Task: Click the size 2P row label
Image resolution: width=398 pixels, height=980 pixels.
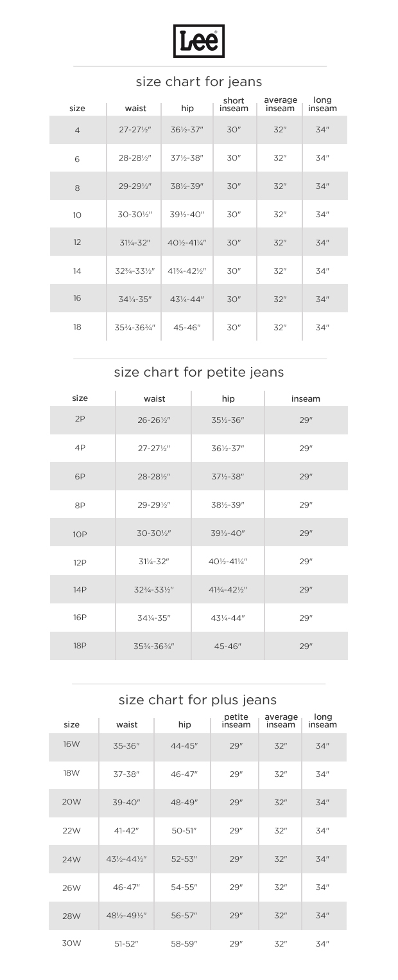Action: [80, 419]
